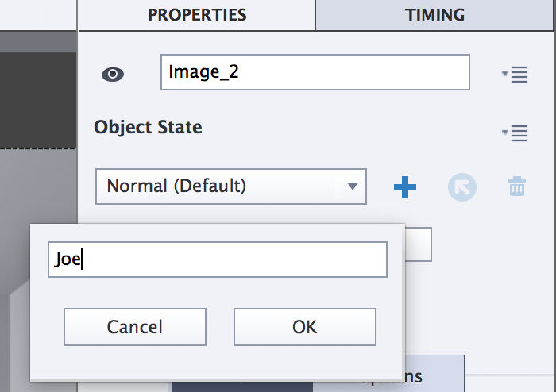
Task: Open the Object State options menu icon
Action: coord(515,133)
